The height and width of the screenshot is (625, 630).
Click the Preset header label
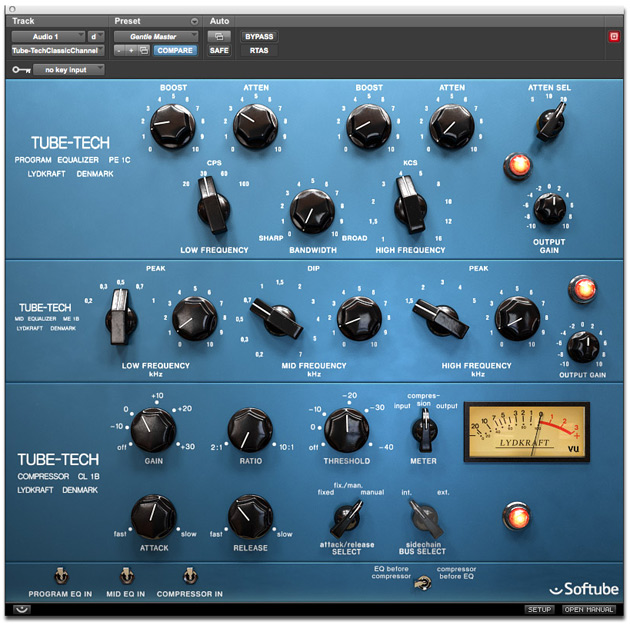127,21
